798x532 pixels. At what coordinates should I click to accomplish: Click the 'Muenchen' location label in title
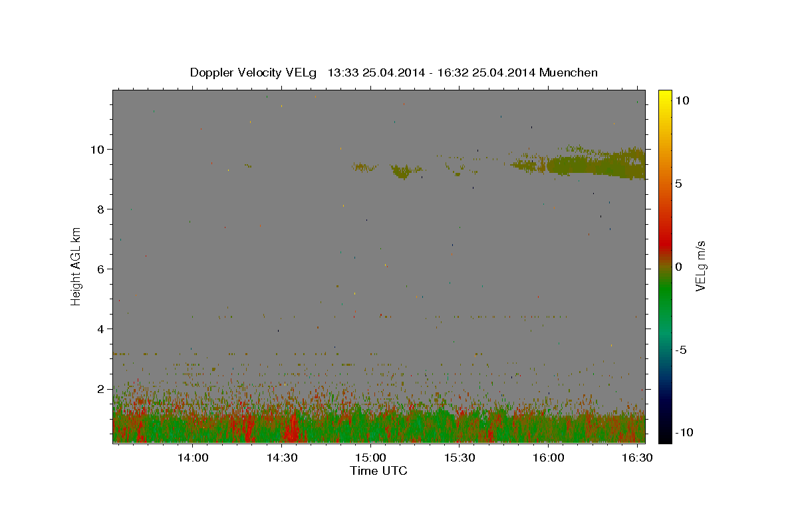[569, 72]
